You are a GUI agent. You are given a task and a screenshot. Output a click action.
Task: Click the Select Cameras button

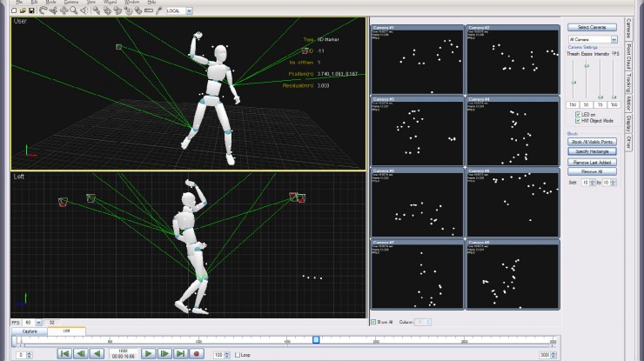click(x=592, y=27)
